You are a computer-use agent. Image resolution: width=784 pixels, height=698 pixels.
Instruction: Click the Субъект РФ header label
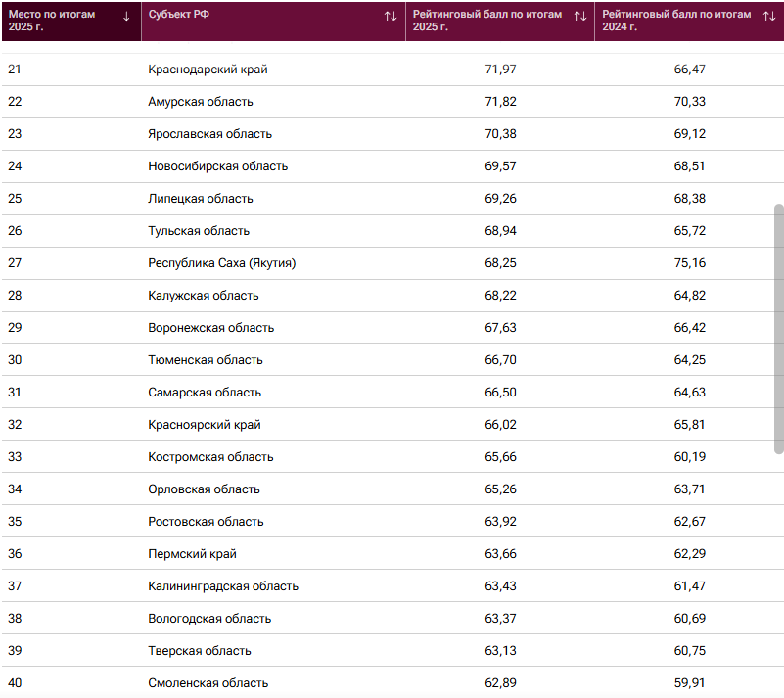pos(178,14)
